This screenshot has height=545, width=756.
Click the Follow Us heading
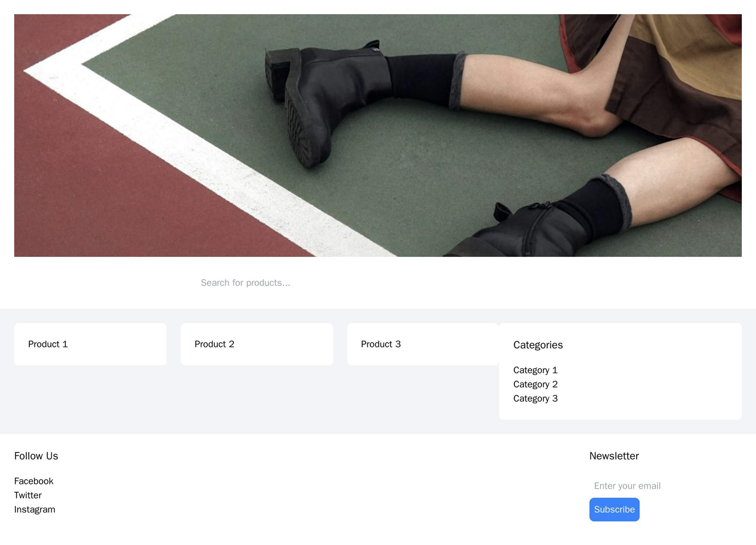tap(36, 456)
